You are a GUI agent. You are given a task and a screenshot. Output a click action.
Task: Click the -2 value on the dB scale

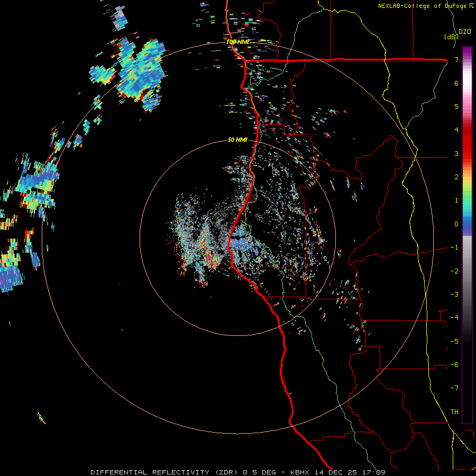tap(454, 271)
